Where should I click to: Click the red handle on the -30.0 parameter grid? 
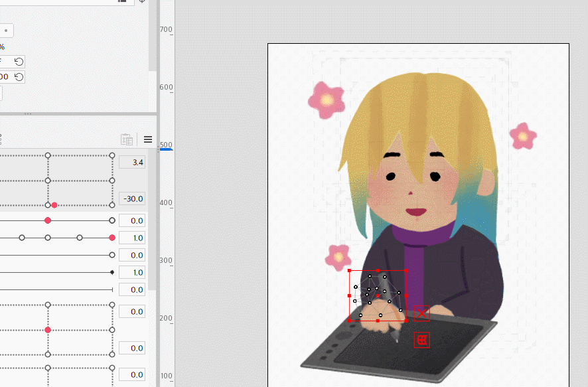pyautogui.click(x=54, y=205)
